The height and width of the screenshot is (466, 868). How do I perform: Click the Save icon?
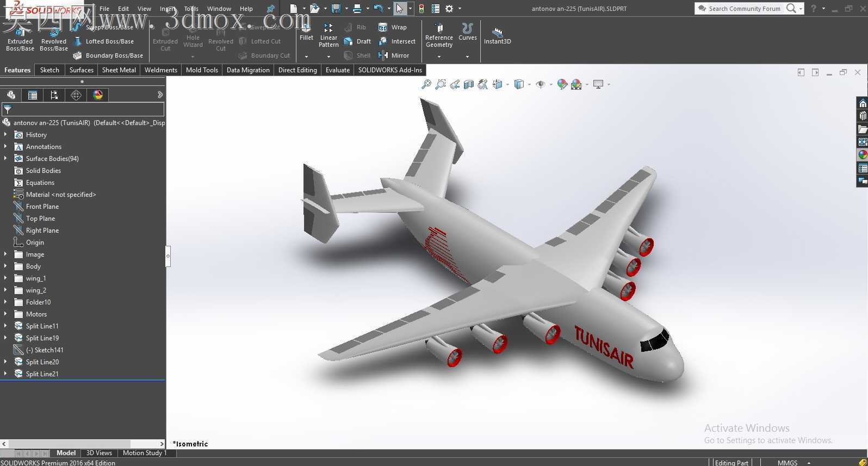[336, 8]
